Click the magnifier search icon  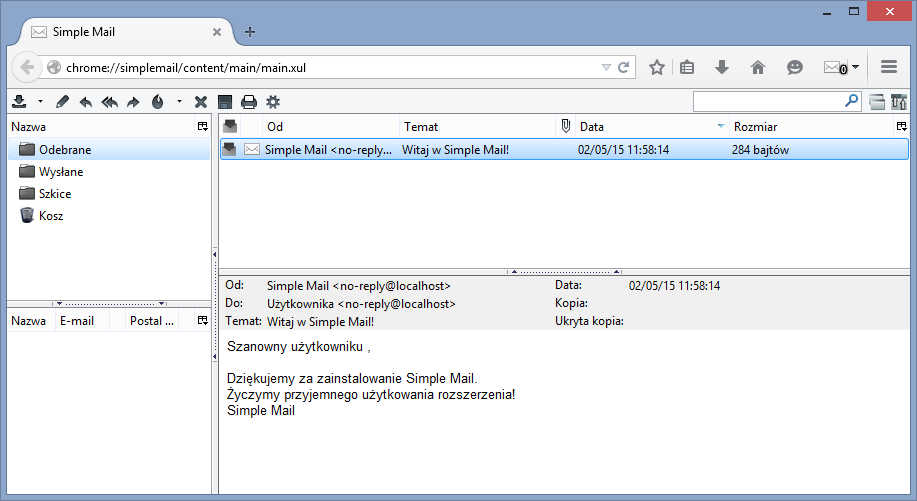coord(852,101)
